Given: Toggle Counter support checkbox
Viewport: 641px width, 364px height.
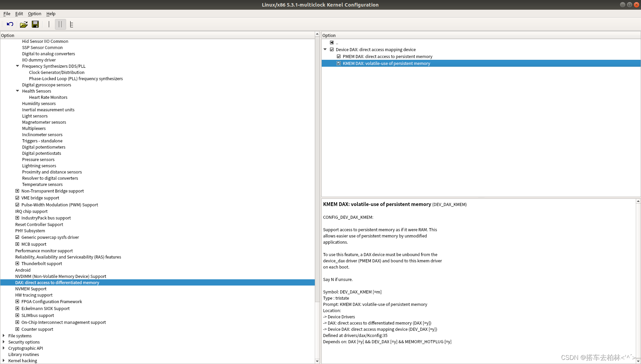Looking at the screenshot, I should coord(17,329).
